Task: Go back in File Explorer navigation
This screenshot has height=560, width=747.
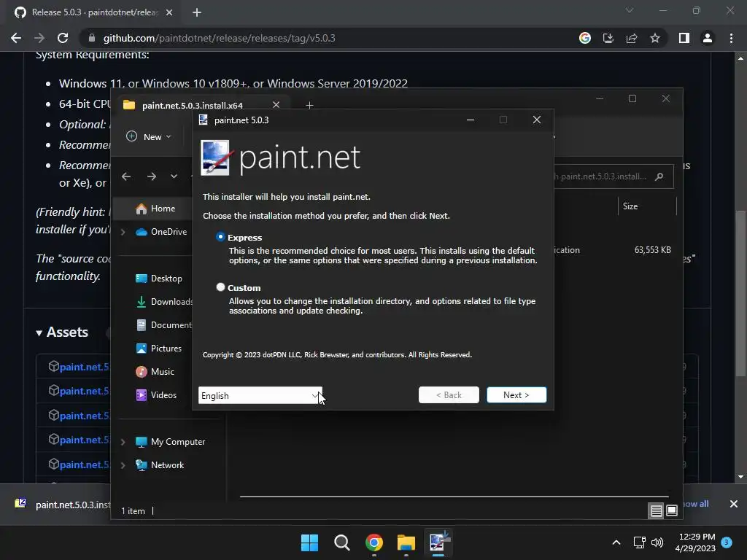Action: click(x=126, y=176)
